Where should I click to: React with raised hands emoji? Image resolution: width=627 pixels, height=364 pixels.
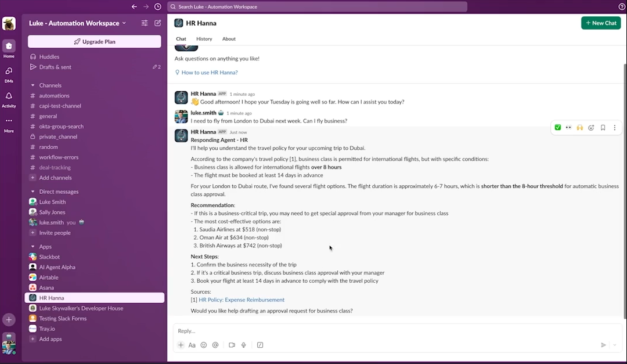coord(580,128)
